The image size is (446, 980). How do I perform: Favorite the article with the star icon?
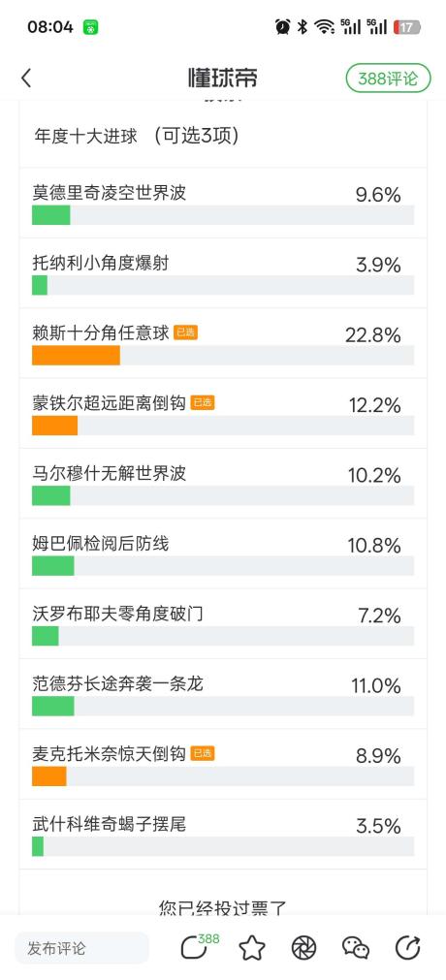253,948
